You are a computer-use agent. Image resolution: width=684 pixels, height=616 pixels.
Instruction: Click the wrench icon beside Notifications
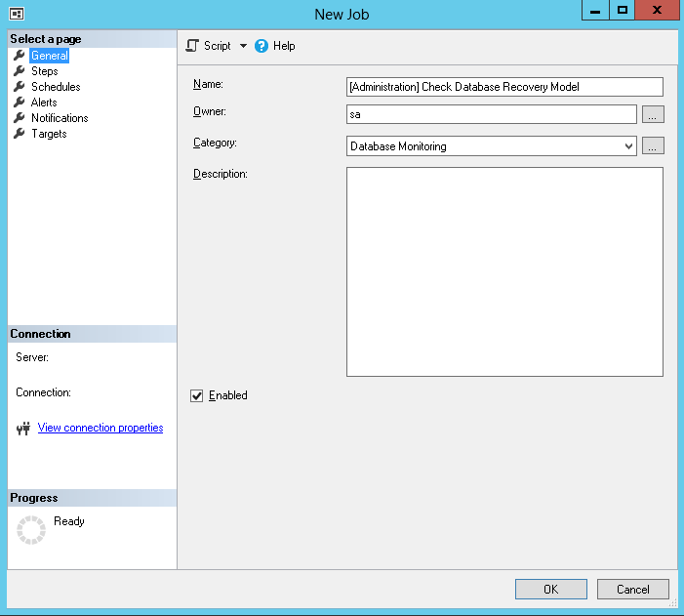click(20, 118)
